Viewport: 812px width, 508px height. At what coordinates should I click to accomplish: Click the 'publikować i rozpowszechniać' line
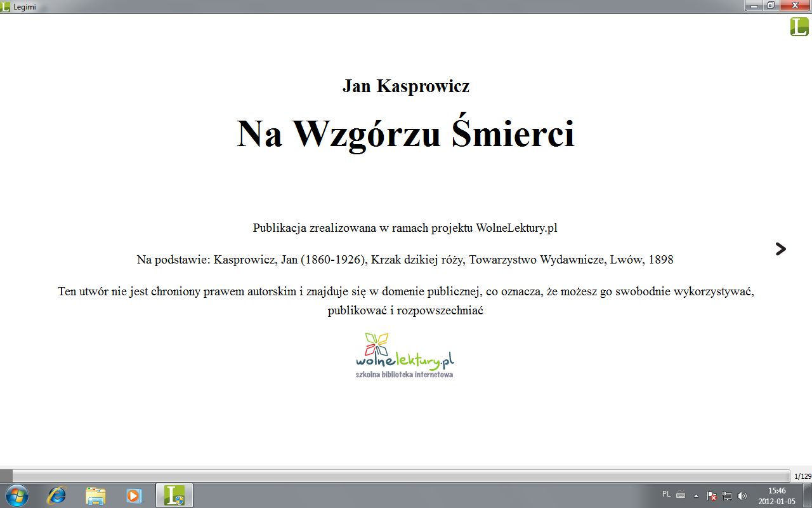pyautogui.click(x=406, y=311)
